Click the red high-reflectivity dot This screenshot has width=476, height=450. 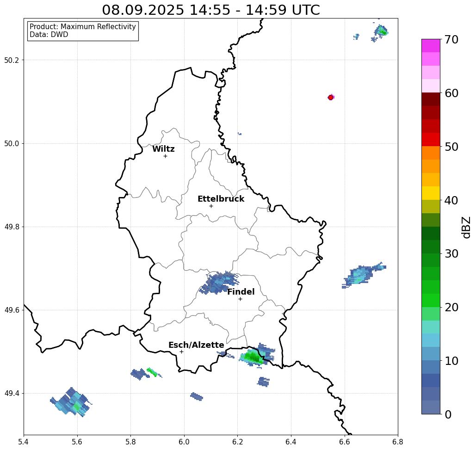[x=331, y=98]
